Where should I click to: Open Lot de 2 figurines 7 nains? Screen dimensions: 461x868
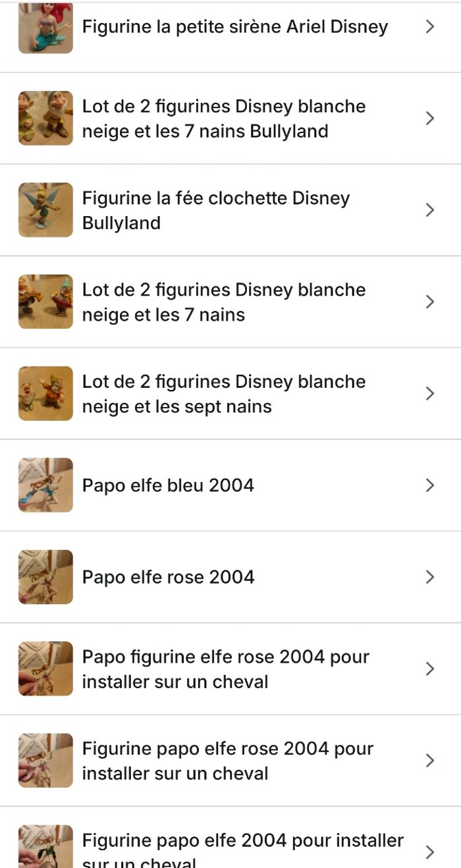[x=223, y=302]
